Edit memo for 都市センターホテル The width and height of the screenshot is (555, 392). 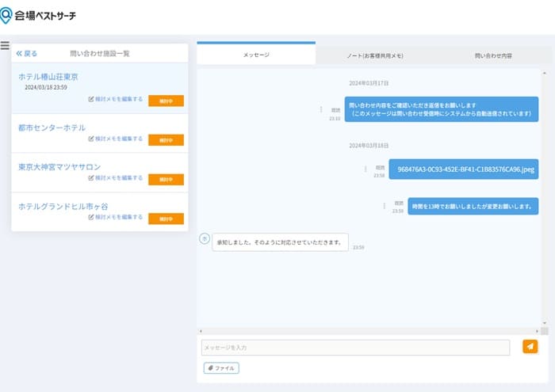coord(116,139)
